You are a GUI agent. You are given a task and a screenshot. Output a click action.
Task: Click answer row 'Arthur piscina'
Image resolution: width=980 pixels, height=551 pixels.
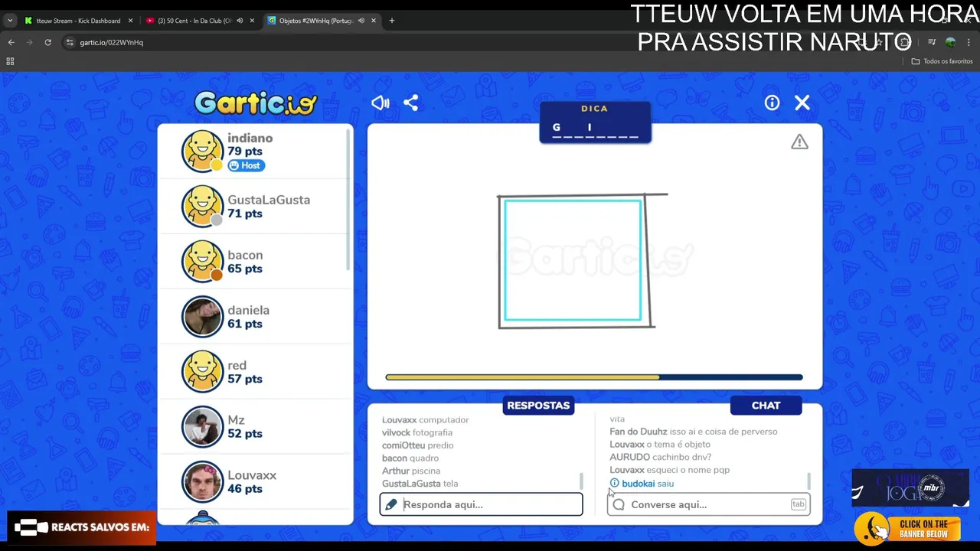(x=411, y=471)
